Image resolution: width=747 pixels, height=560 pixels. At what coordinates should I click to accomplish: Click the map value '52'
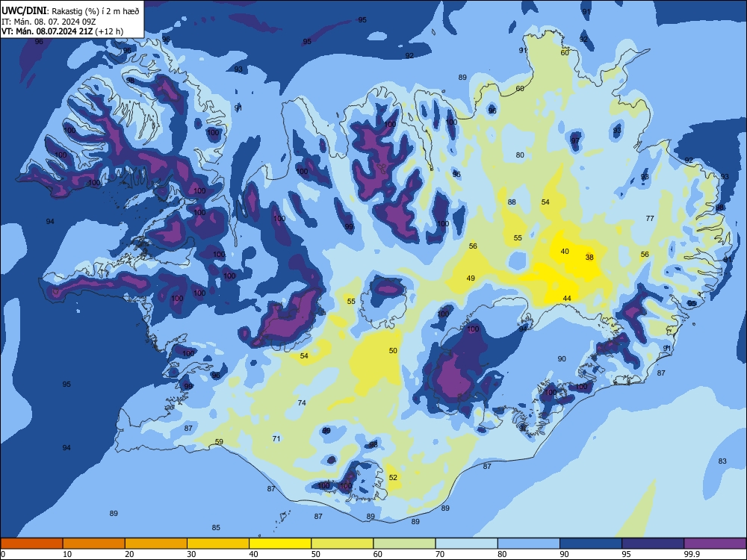393,478
